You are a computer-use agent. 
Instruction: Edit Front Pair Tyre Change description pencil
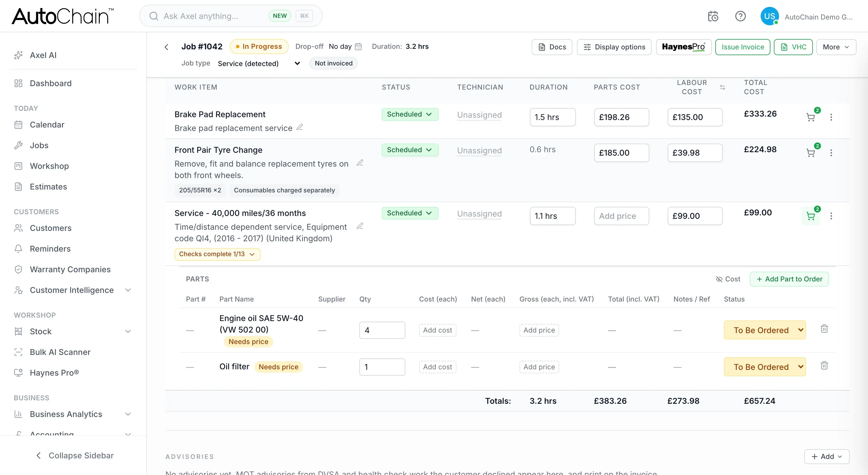coord(360,163)
